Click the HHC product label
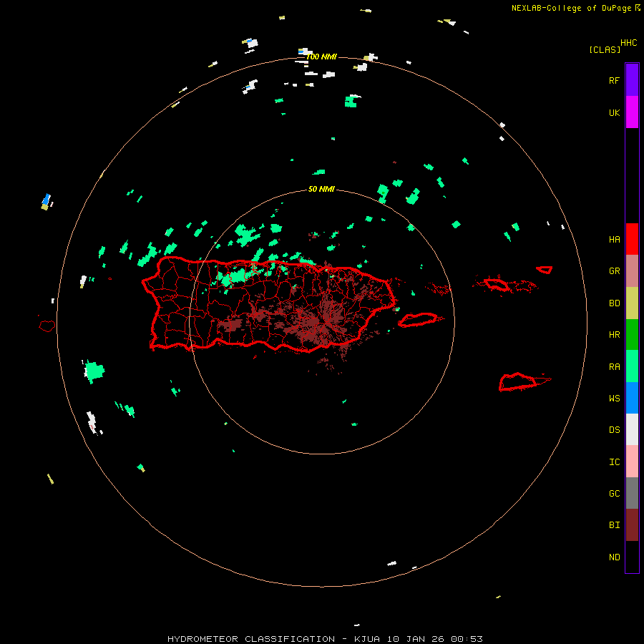Viewport: 644px width, 644px height. [x=628, y=43]
